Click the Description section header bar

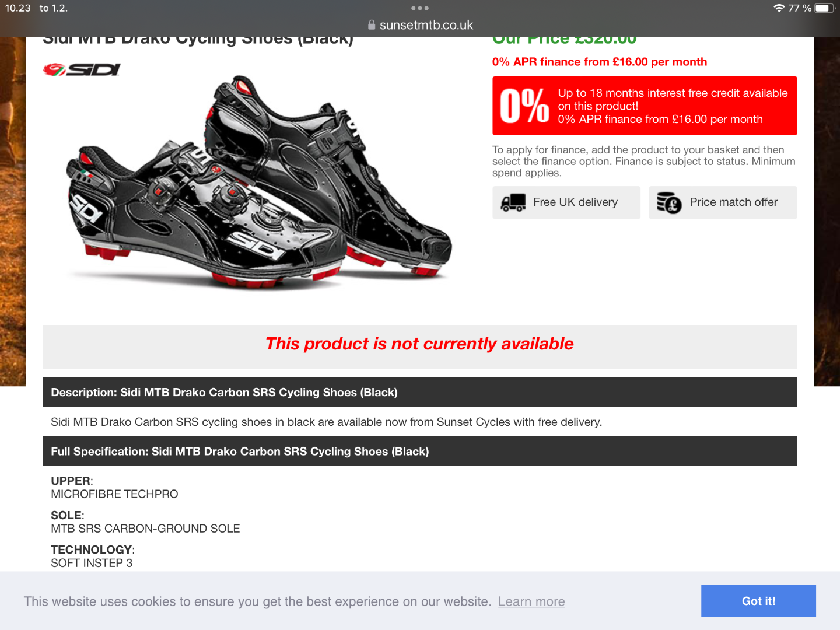(x=420, y=392)
